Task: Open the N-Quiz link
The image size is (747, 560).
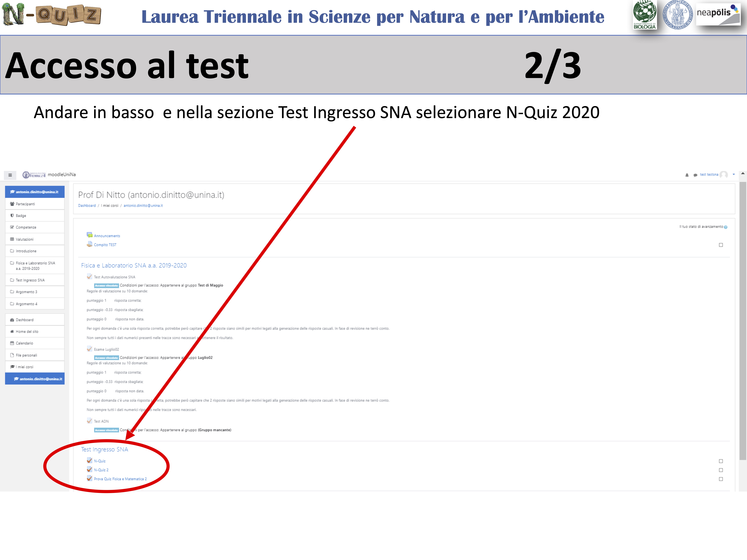Action: click(x=100, y=461)
